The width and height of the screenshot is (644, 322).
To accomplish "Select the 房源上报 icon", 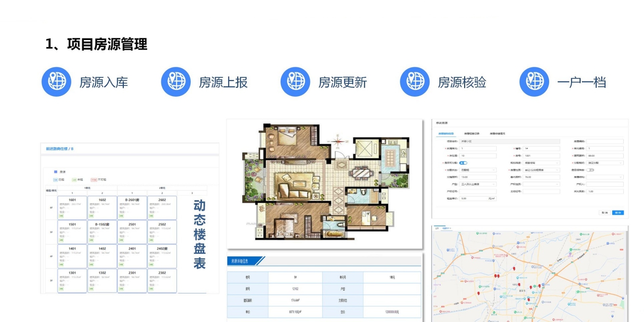I will click(176, 82).
